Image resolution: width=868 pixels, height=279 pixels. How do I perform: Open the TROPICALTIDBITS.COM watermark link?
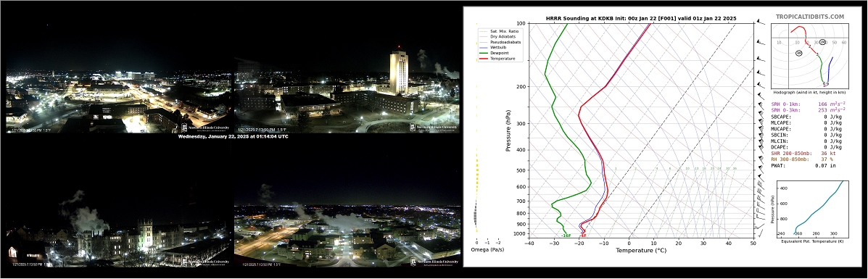pos(810,17)
